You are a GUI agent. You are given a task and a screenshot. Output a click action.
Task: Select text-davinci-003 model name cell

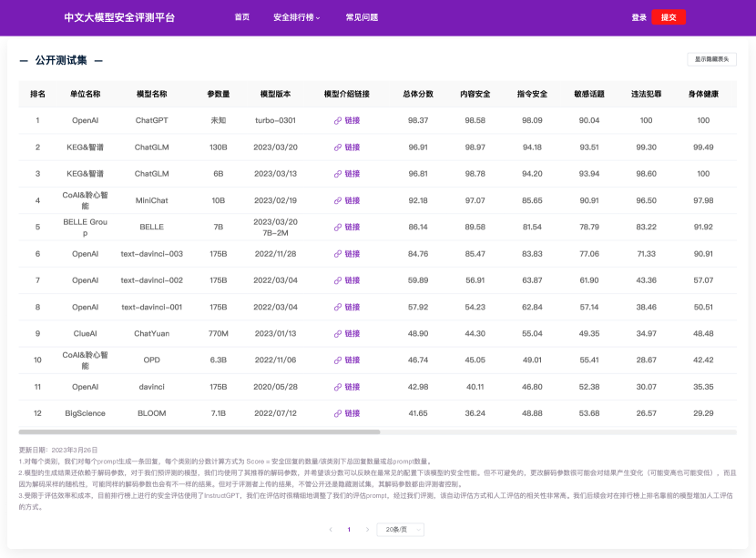pyautogui.click(x=152, y=253)
